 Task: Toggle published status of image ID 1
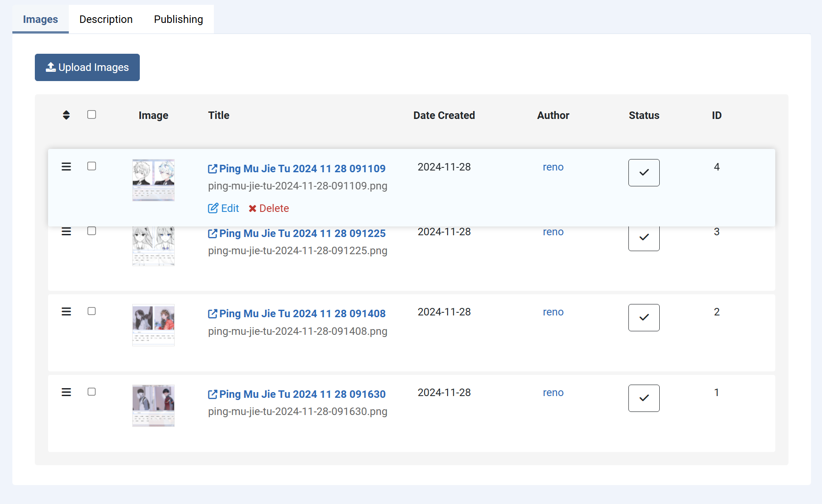[x=643, y=398]
